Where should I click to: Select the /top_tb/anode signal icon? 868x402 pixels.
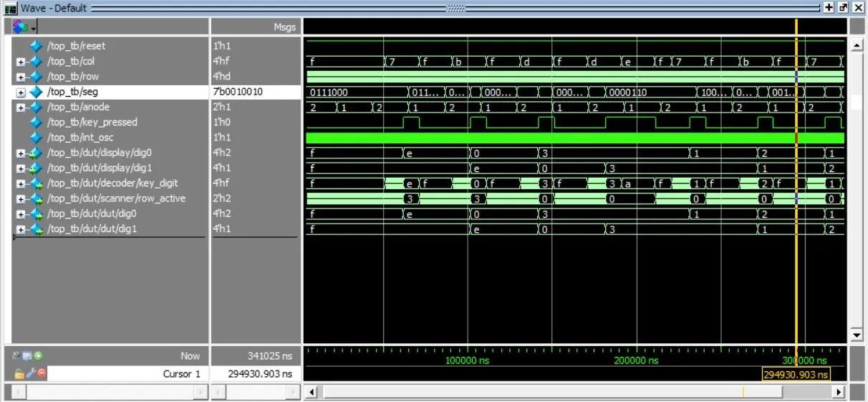tap(36, 107)
